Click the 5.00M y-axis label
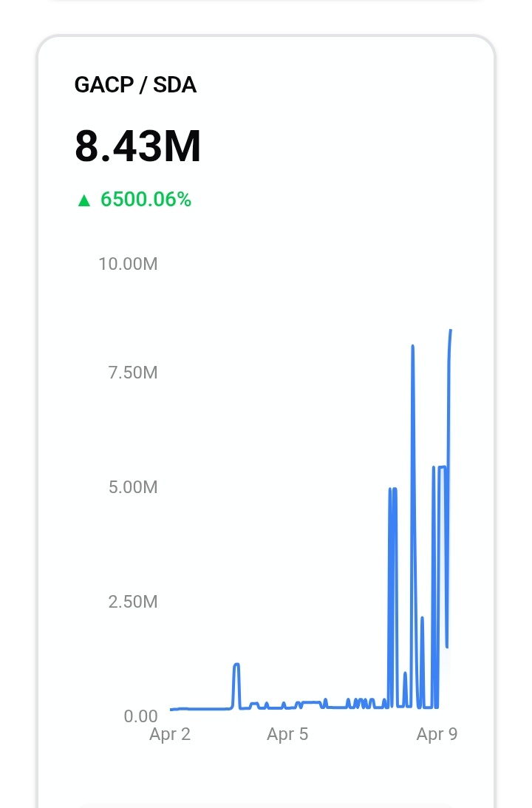Image resolution: width=532 pixels, height=808 pixels. pos(133,487)
